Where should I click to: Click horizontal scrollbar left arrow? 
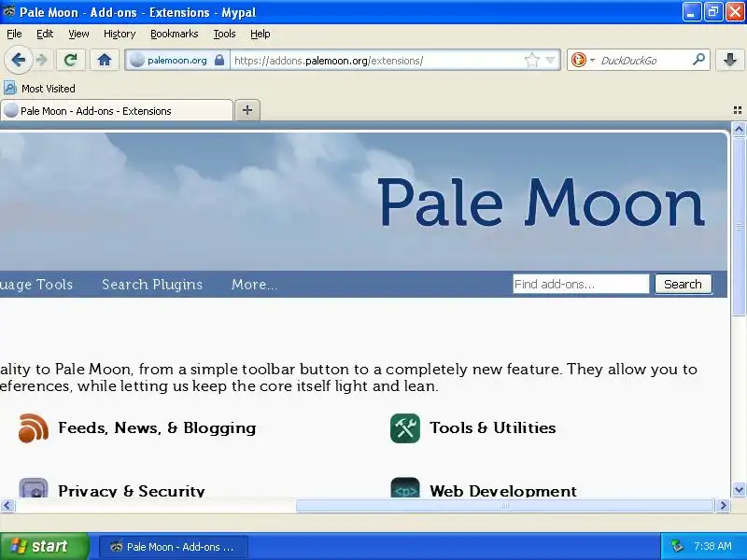[x=7, y=505]
